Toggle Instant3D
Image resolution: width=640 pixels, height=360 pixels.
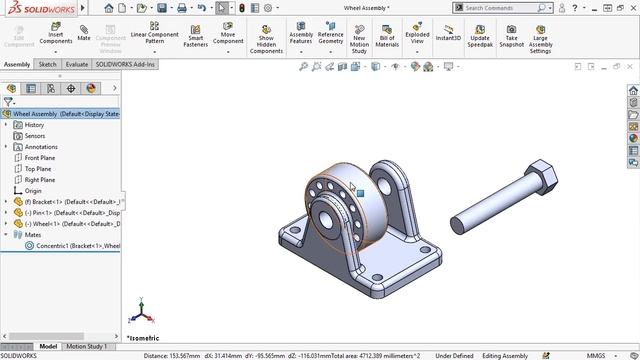[x=448, y=33]
